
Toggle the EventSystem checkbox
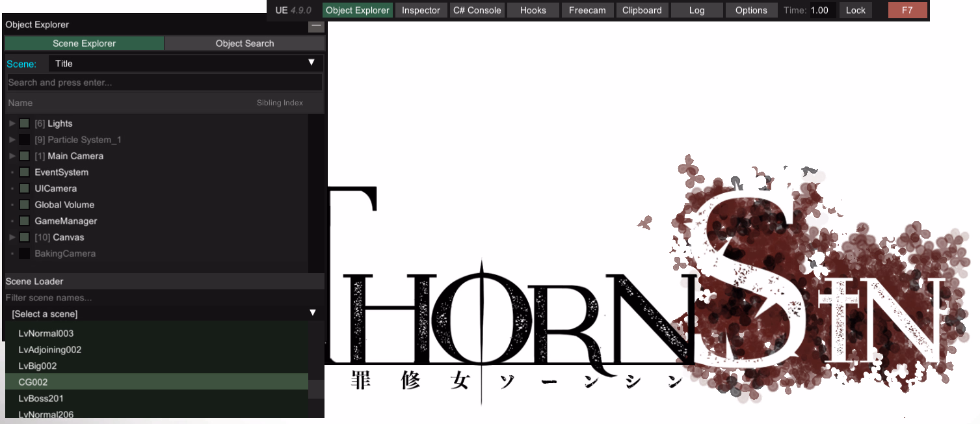click(24, 172)
